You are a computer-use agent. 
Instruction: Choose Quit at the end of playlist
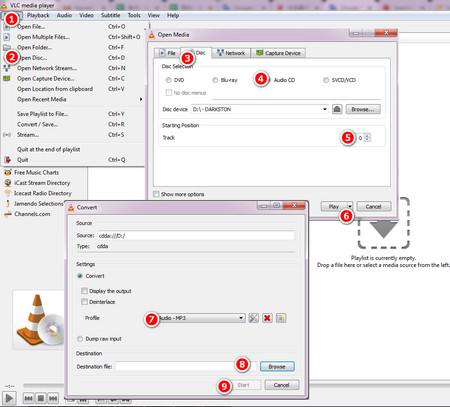(x=73, y=149)
